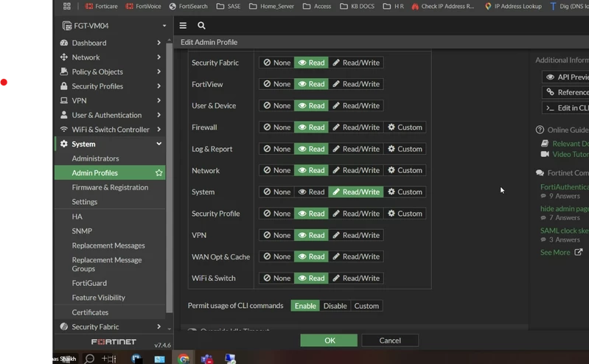This screenshot has width=589, height=364.
Task: Click the System gear icon
Action: point(64,144)
